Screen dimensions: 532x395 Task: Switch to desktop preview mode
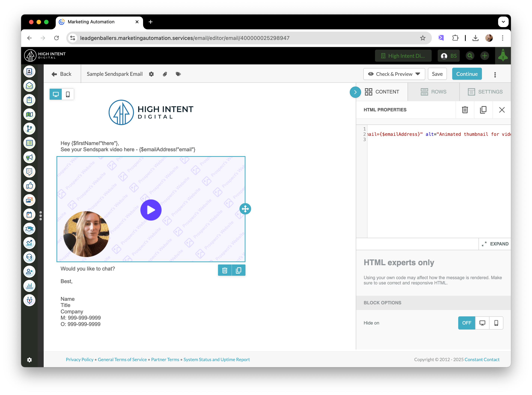56,94
